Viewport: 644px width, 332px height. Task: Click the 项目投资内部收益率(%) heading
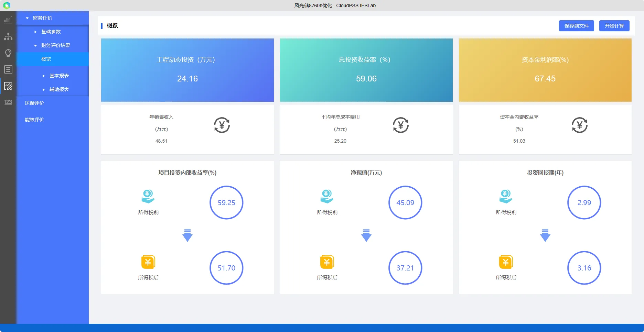(187, 173)
